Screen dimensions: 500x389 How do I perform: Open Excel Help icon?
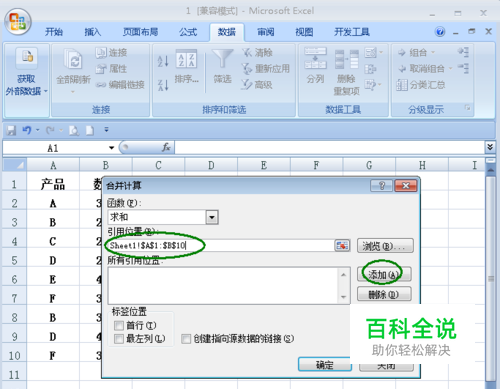coord(440,32)
